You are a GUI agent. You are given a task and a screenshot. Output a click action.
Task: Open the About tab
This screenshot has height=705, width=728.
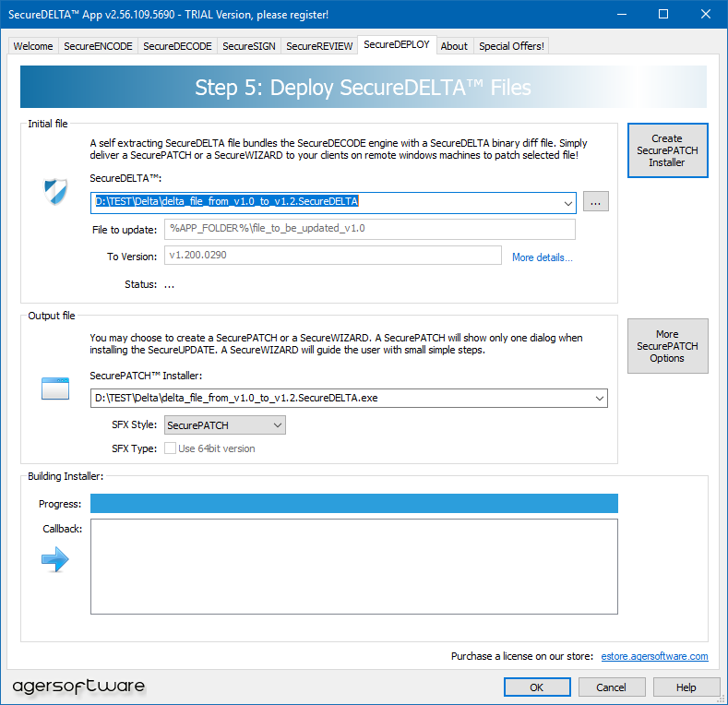click(x=454, y=46)
